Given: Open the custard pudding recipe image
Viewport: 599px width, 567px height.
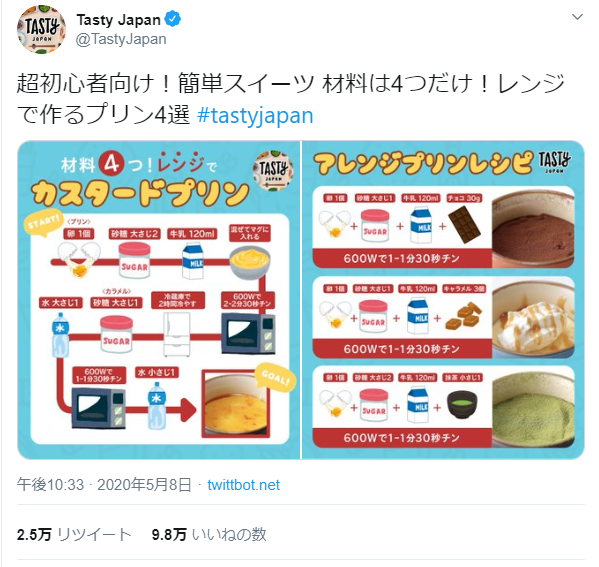Looking at the screenshot, I should coord(159,300).
